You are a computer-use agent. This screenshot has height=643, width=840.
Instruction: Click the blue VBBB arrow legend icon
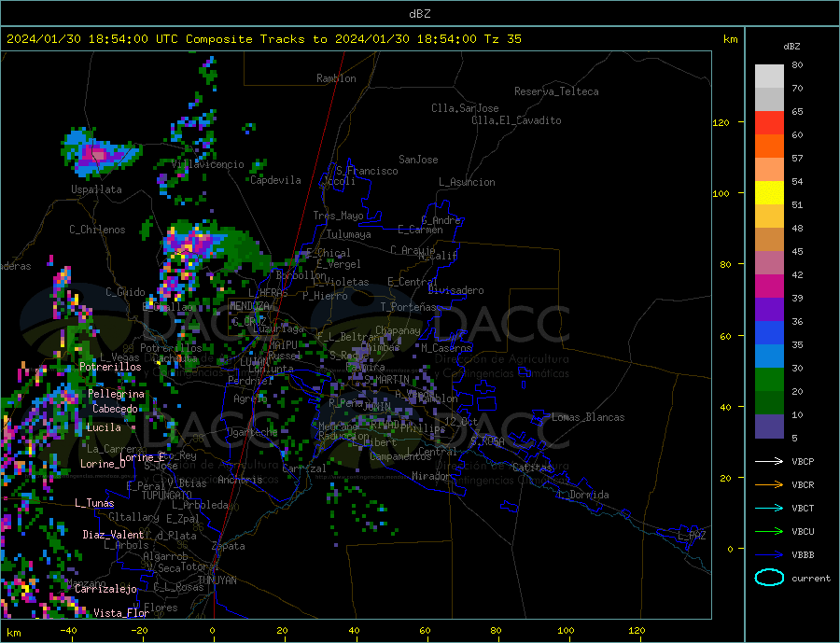pyautogui.click(x=769, y=554)
